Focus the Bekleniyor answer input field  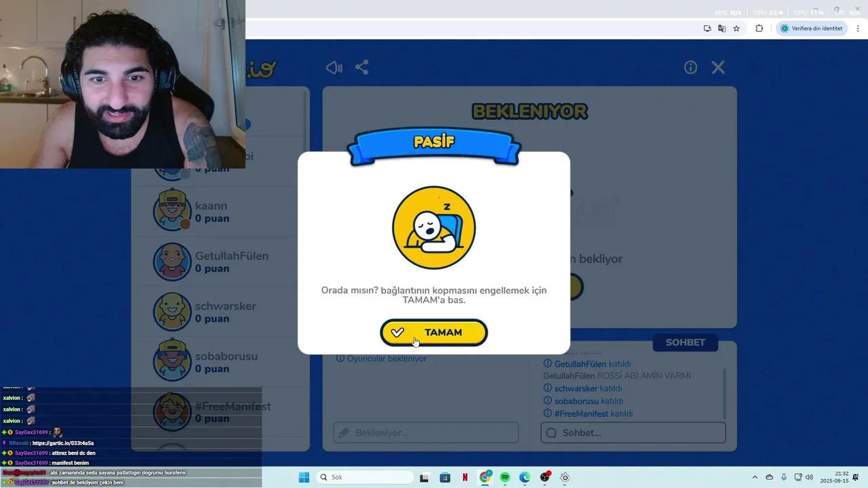pos(426,432)
